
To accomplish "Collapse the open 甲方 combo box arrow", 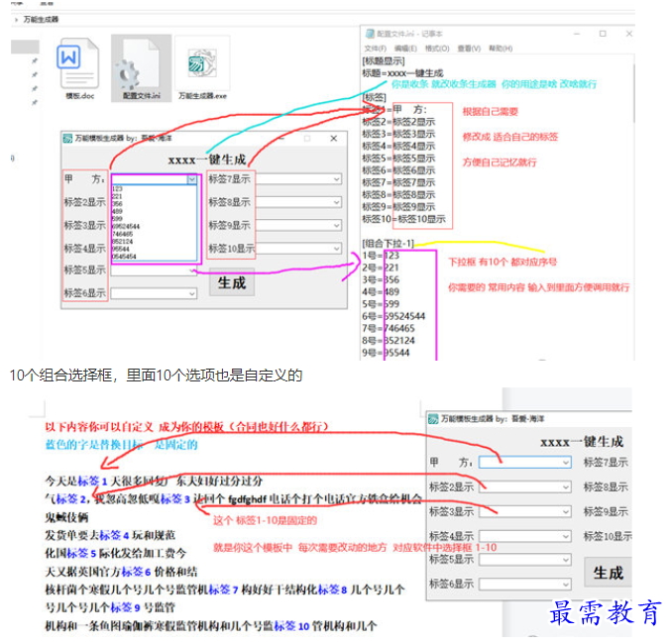I will coord(192,179).
